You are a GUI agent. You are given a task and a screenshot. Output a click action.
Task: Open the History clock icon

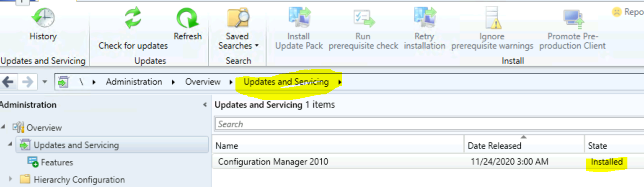(43, 17)
